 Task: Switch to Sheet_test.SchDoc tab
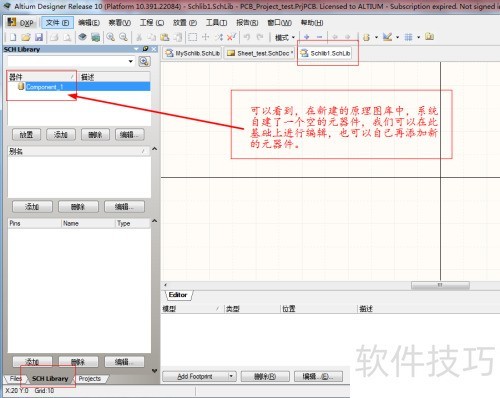(260, 53)
